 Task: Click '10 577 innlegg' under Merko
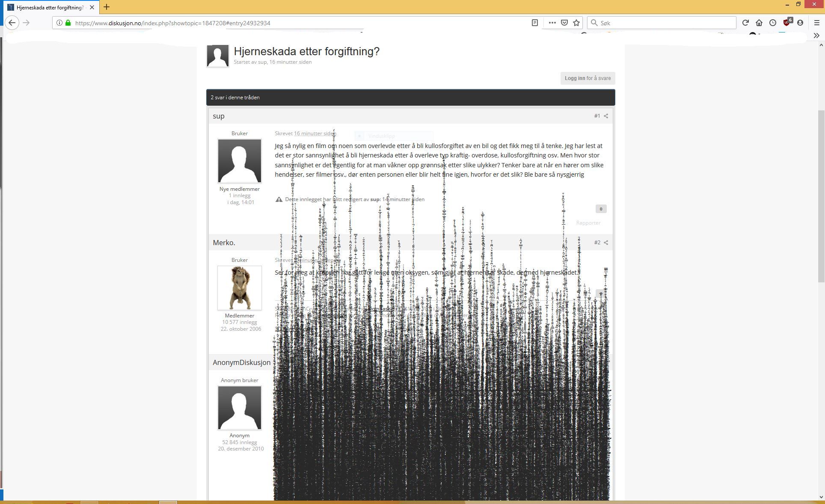(x=240, y=322)
